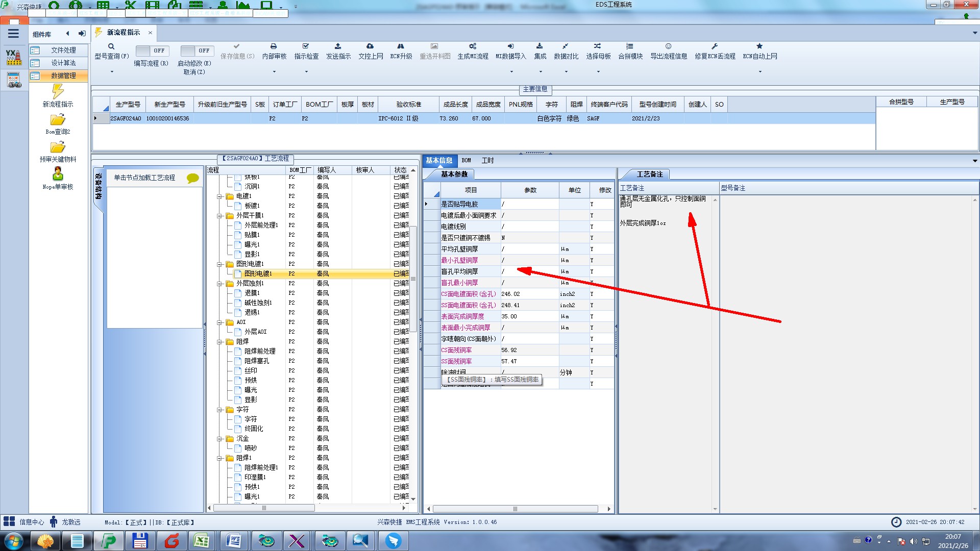Image resolution: width=980 pixels, height=551 pixels.
Task: Click the 修复ECN丢流程 wrench icon
Action: click(x=715, y=46)
